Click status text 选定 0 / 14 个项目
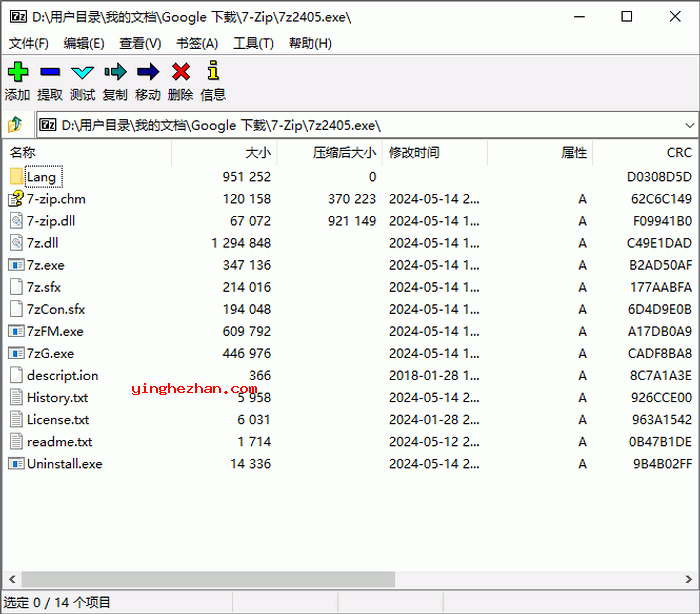Image resolution: width=700 pixels, height=614 pixels. click(x=57, y=602)
